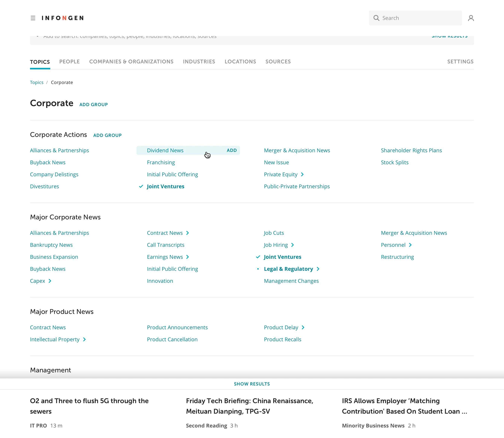Expand Job Hiring chevron arrow

pos(292,245)
